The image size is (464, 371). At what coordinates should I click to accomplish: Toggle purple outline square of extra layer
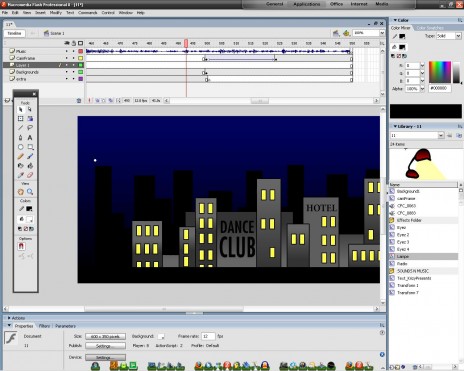(80, 79)
